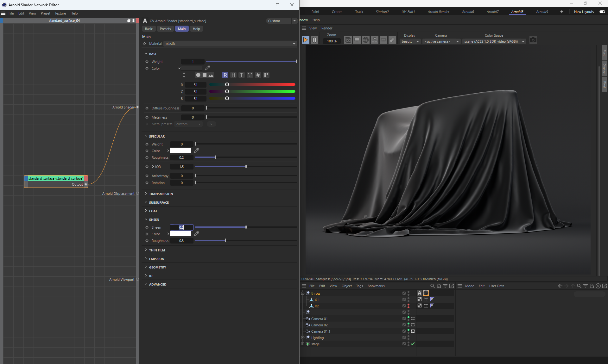Click search icon in object manager
The height and width of the screenshot is (364, 608).
pos(432,286)
